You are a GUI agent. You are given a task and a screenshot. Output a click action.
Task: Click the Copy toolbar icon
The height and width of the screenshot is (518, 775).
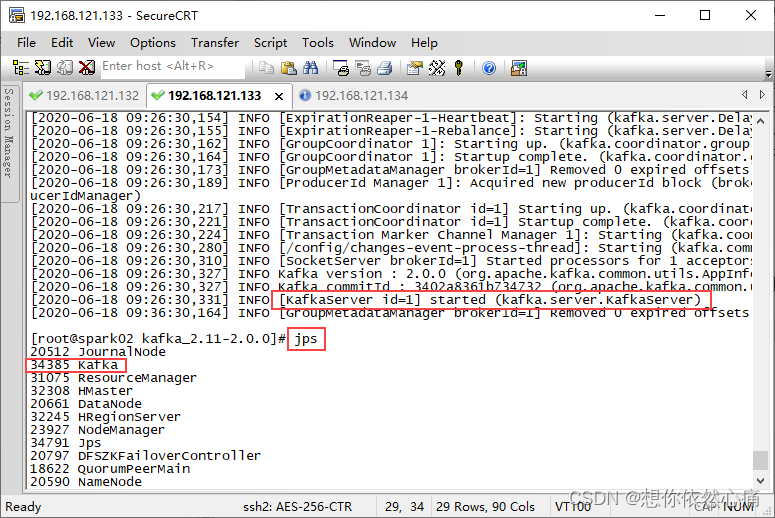click(266, 68)
